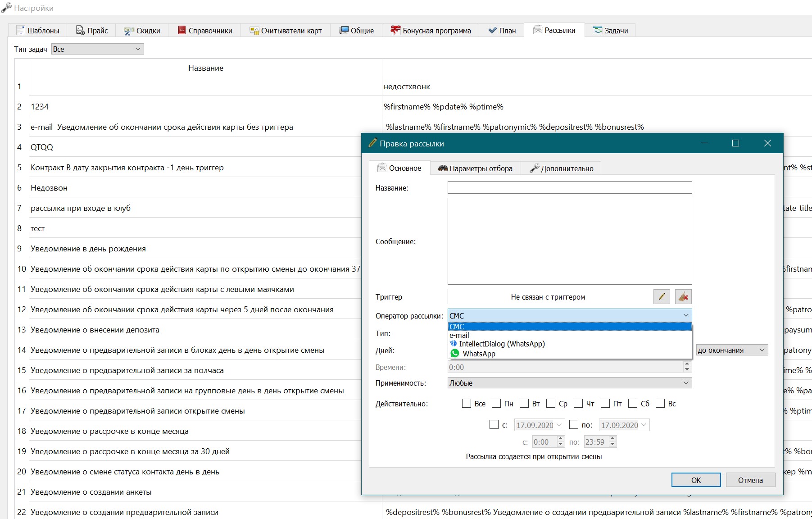Open the Бонусная программа tab

click(431, 31)
